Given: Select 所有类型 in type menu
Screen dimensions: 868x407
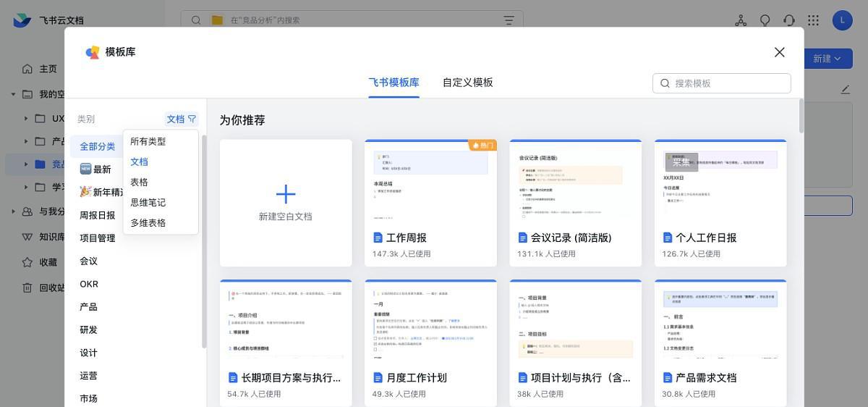Looking at the screenshot, I should point(161,141).
